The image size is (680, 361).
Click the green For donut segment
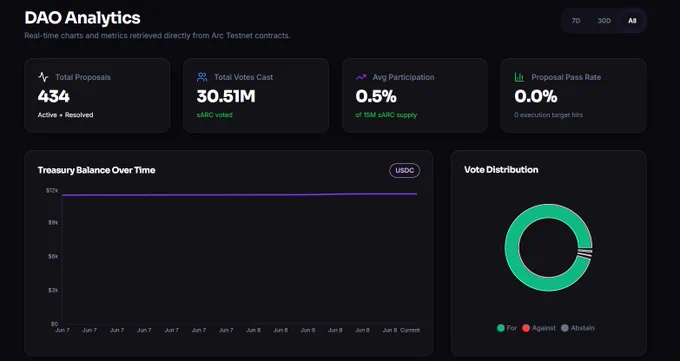point(512,247)
